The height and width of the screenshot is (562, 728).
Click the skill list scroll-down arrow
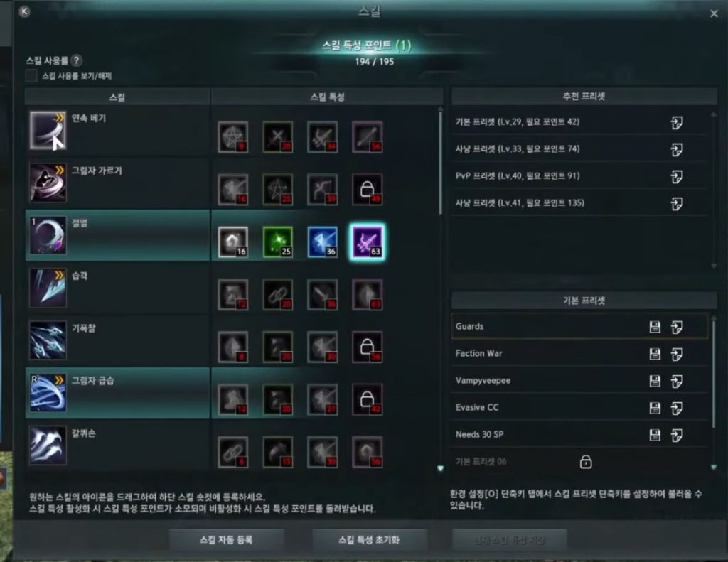click(x=440, y=469)
